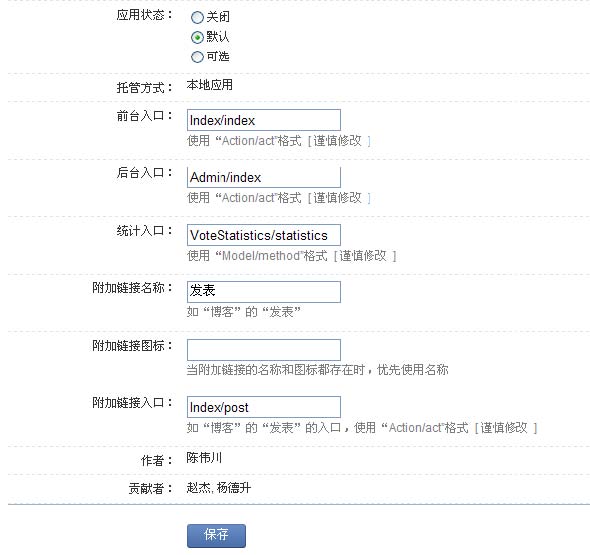Set application status to 可选
Screen dimensions: 590x555
pos(197,57)
